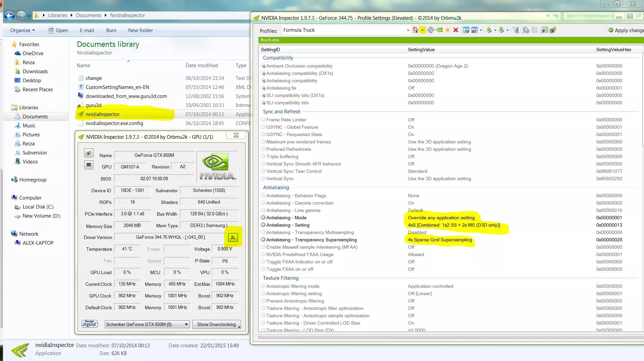
Task: Expand the Profiles combo box dropdown
Action: pyautogui.click(x=408, y=30)
